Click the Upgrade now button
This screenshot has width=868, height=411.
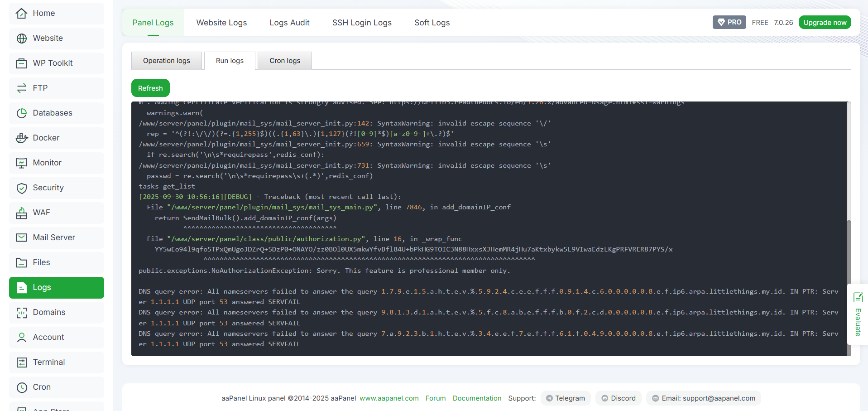coord(825,22)
